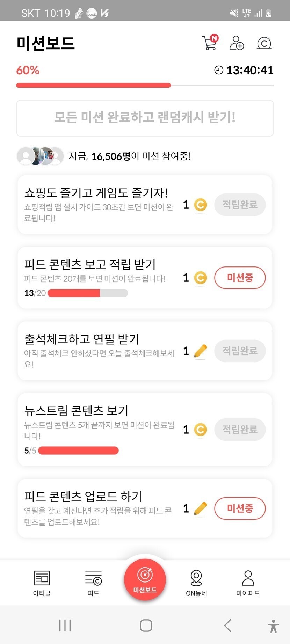Tap the participant avatars cluster
This screenshot has height=644, width=290.
pyautogui.click(x=40, y=156)
